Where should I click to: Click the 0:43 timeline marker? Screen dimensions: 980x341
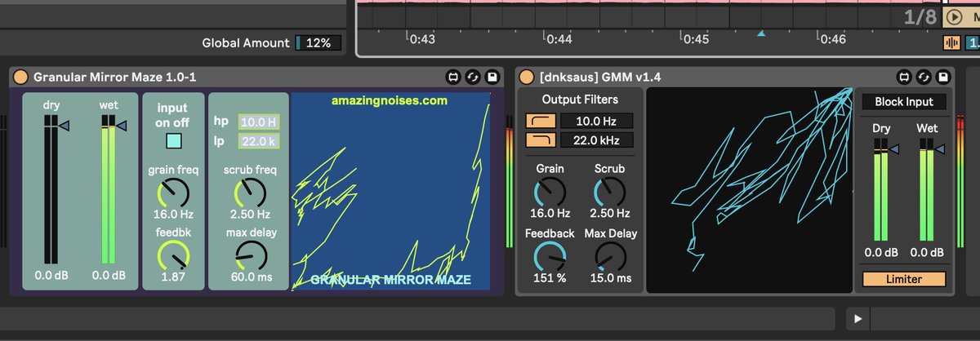[421, 38]
